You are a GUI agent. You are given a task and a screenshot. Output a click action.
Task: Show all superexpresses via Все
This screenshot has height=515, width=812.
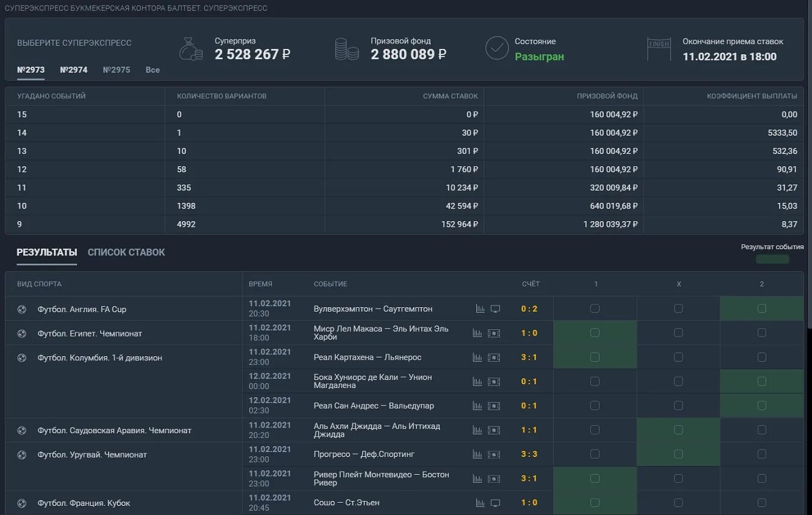pos(153,70)
